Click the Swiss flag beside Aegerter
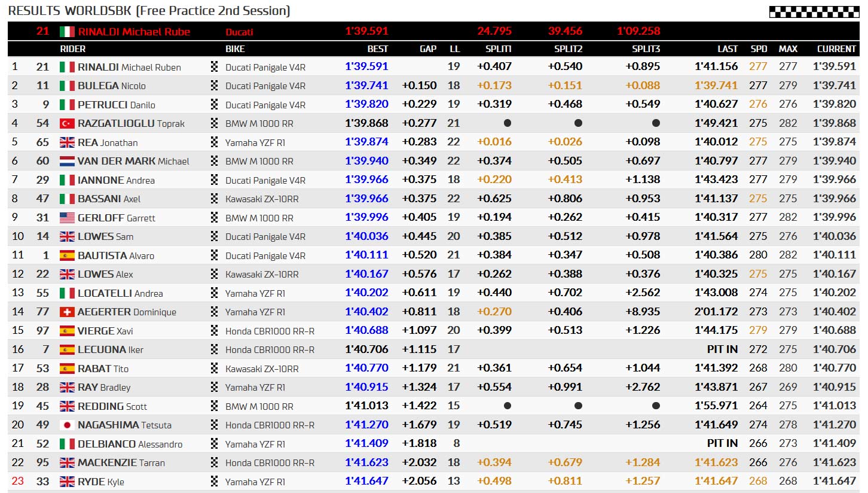The height and width of the screenshot is (493, 868). 67,312
